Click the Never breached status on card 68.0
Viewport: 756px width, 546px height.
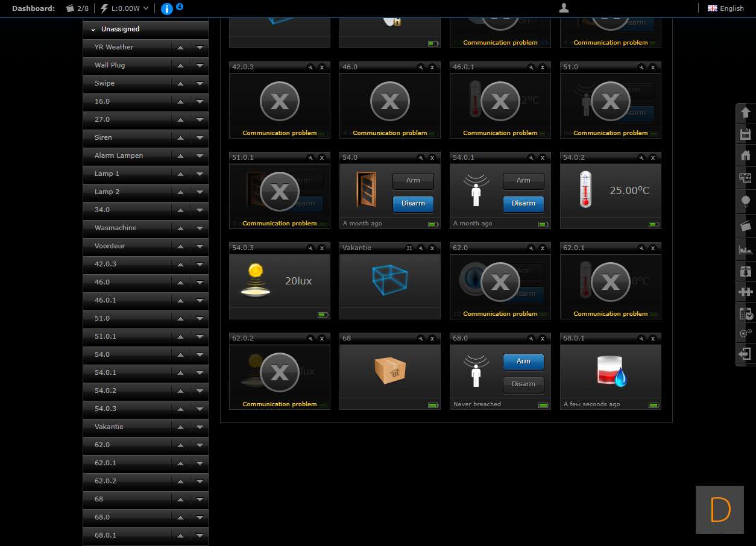click(x=477, y=404)
